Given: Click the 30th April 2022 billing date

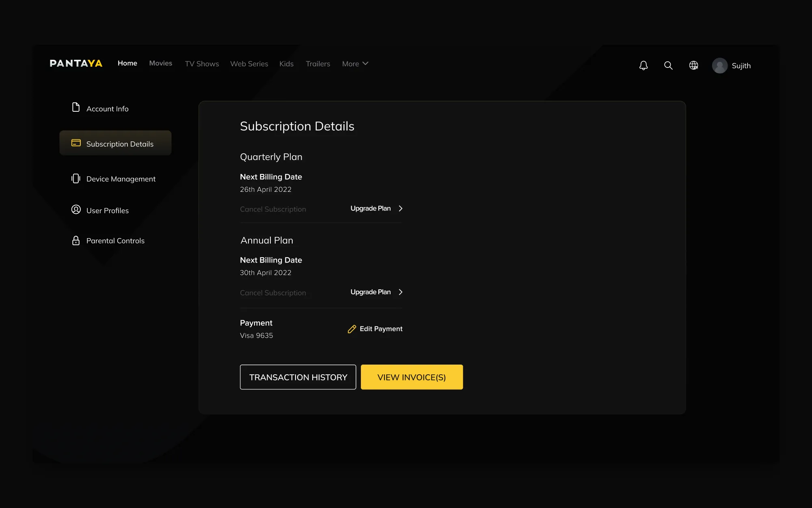Looking at the screenshot, I should click(266, 273).
